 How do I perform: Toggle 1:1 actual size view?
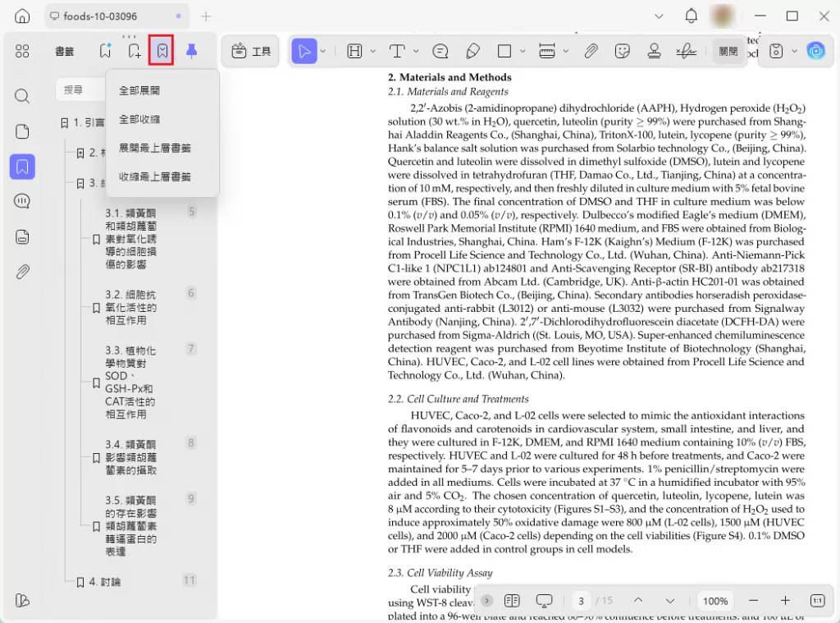tap(817, 601)
